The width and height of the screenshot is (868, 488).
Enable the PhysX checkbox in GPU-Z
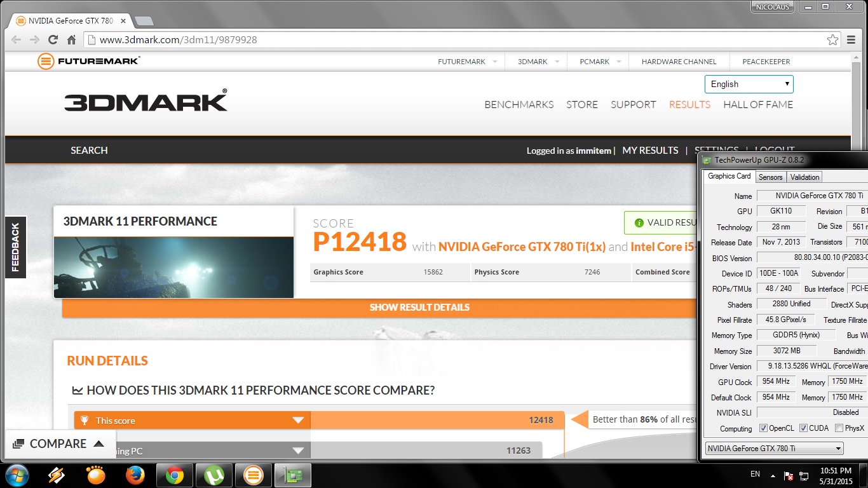pyautogui.click(x=839, y=428)
